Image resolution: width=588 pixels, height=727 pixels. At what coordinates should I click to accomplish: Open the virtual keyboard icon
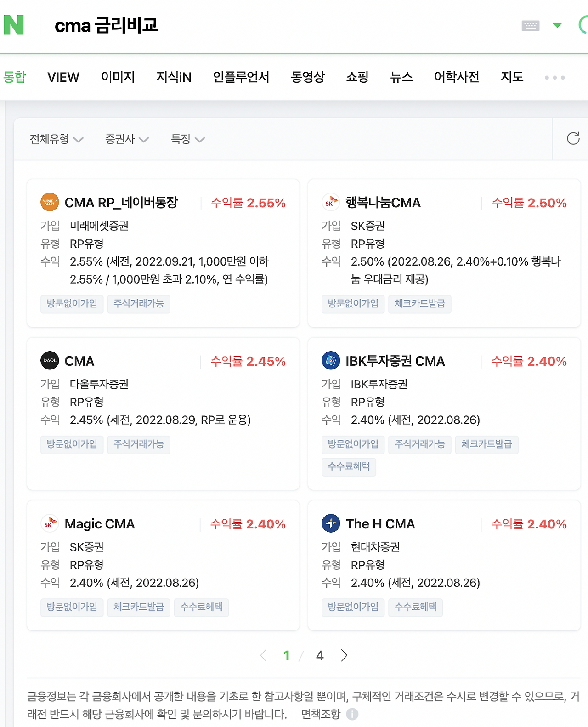(530, 25)
